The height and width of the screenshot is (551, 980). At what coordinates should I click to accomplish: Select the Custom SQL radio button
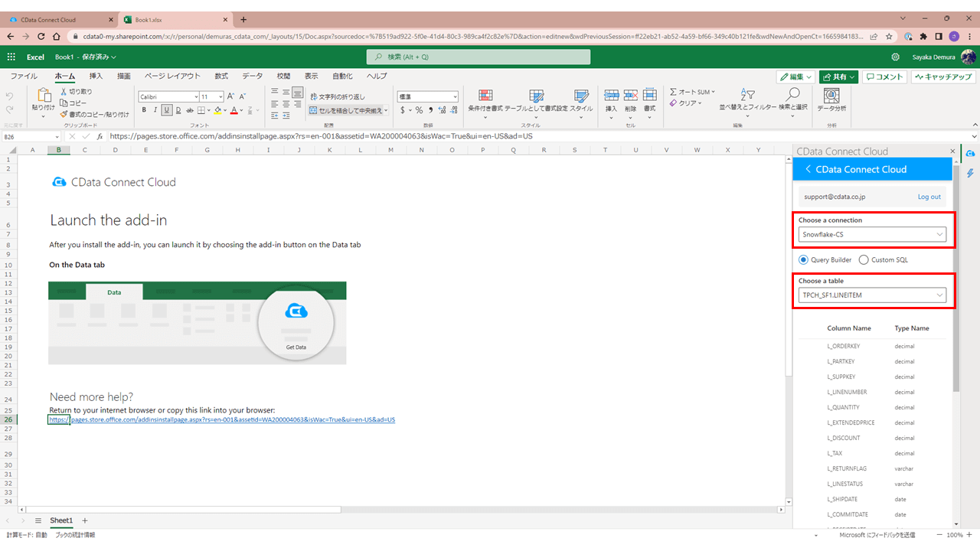864,259
